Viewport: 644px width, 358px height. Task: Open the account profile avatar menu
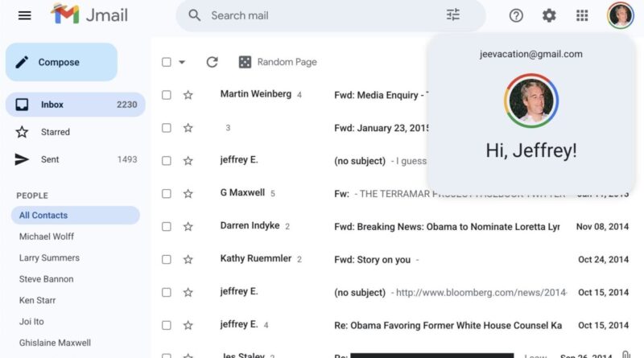pyautogui.click(x=620, y=15)
